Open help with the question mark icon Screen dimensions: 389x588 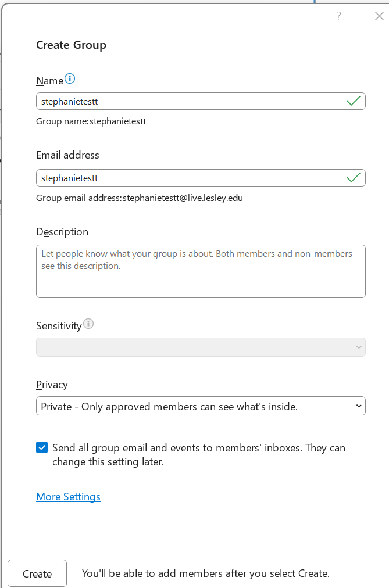[x=339, y=16]
